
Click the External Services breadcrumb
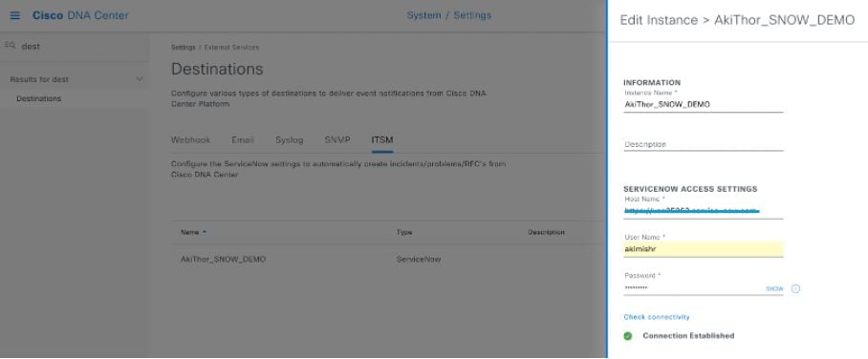[231, 48]
